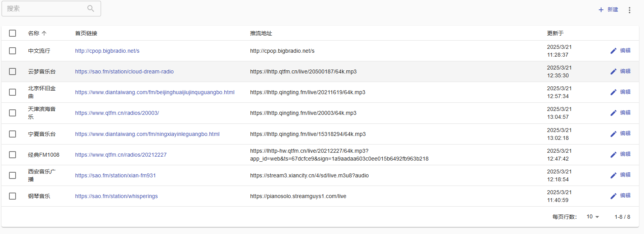Screen dimensions: 644x234
Task: Open the cpop.bigbradio.net homepage link
Action: 107,51
